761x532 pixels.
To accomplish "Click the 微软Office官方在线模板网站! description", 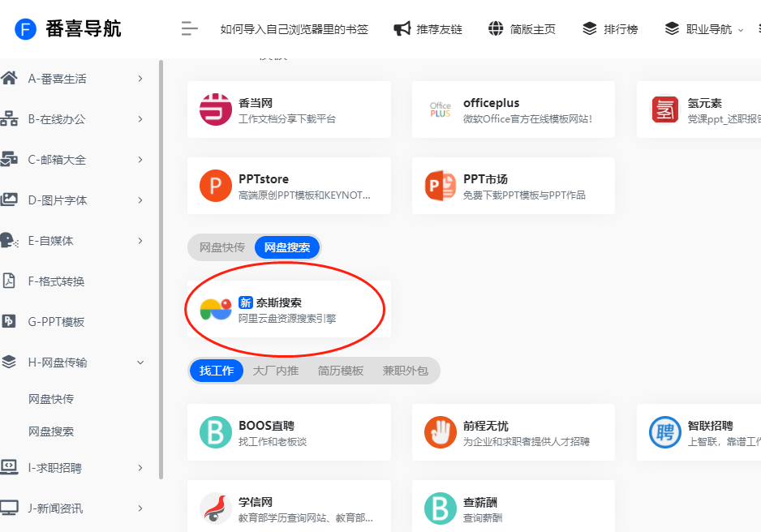I will tap(527, 119).
